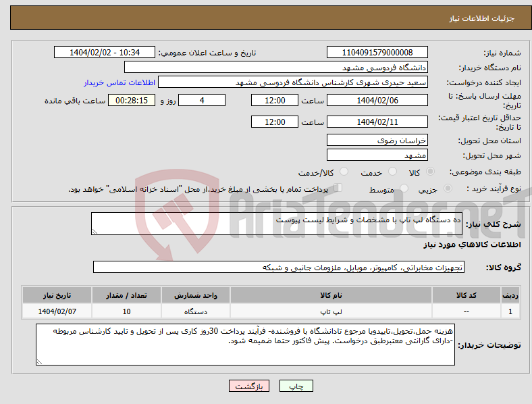
Task: Click the نام کالا column header
Action: pos(331,295)
